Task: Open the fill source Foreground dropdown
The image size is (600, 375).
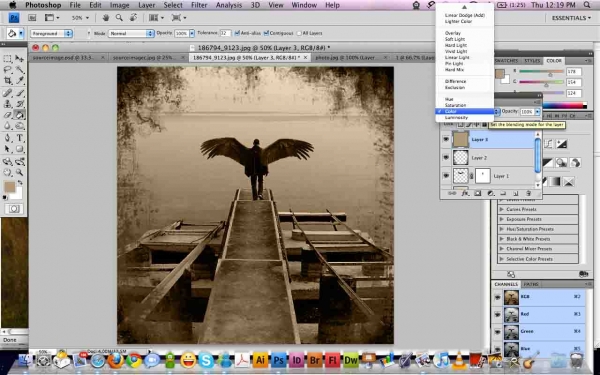Action: click(x=52, y=33)
